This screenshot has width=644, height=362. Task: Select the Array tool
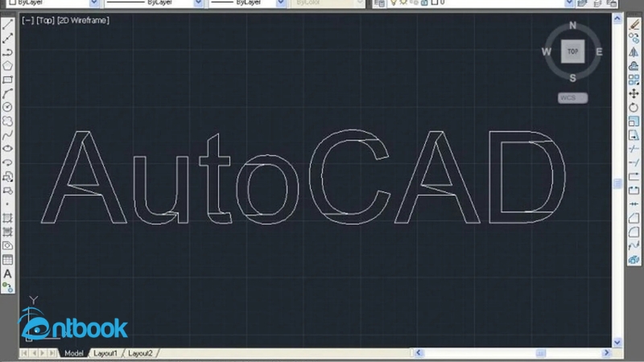(x=634, y=80)
